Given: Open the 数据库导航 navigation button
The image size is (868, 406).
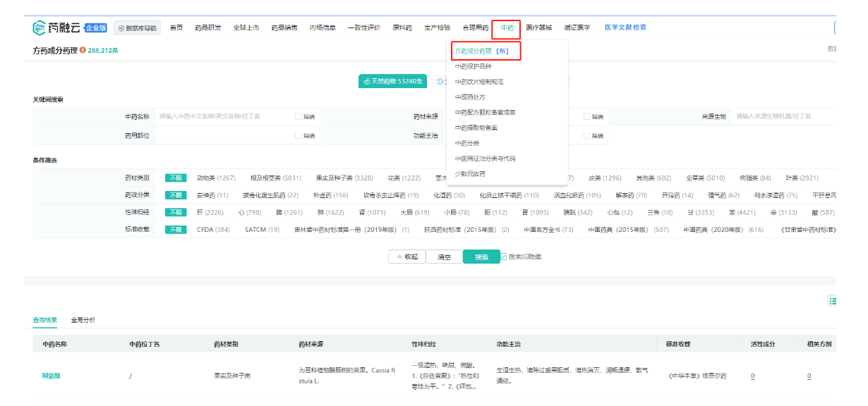Looking at the screenshot, I should pos(138,28).
